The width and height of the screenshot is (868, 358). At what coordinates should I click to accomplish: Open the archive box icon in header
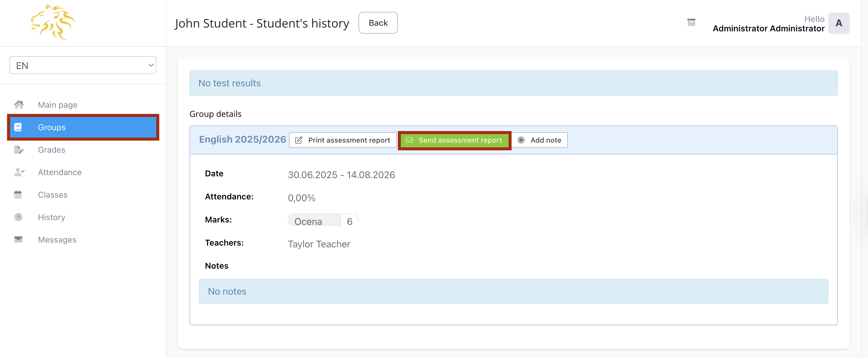click(x=691, y=22)
